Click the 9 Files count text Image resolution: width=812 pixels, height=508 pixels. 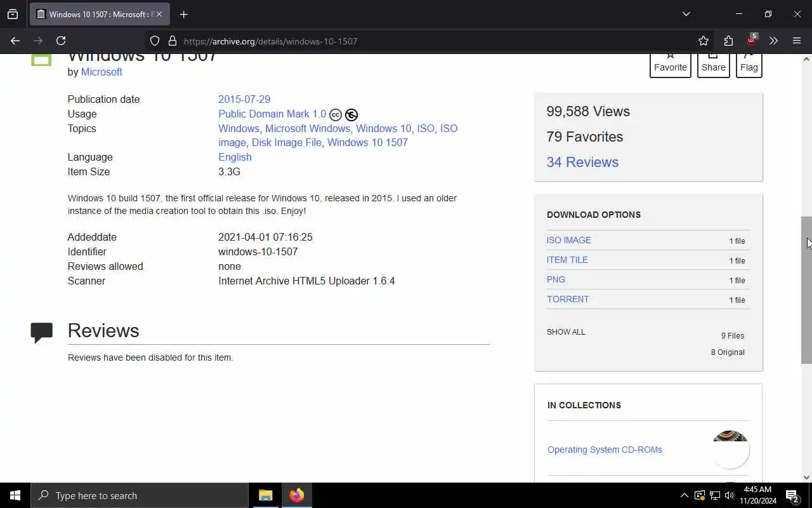[733, 335]
